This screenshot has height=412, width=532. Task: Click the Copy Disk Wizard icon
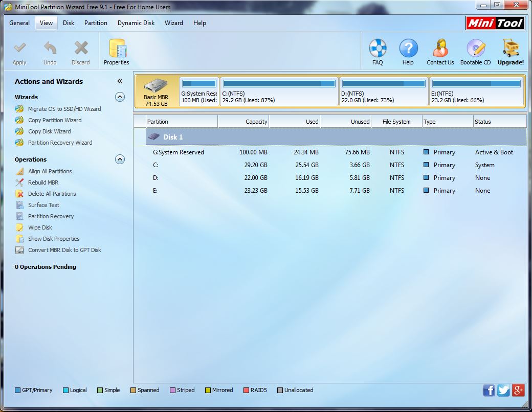[x=19, y=131]
